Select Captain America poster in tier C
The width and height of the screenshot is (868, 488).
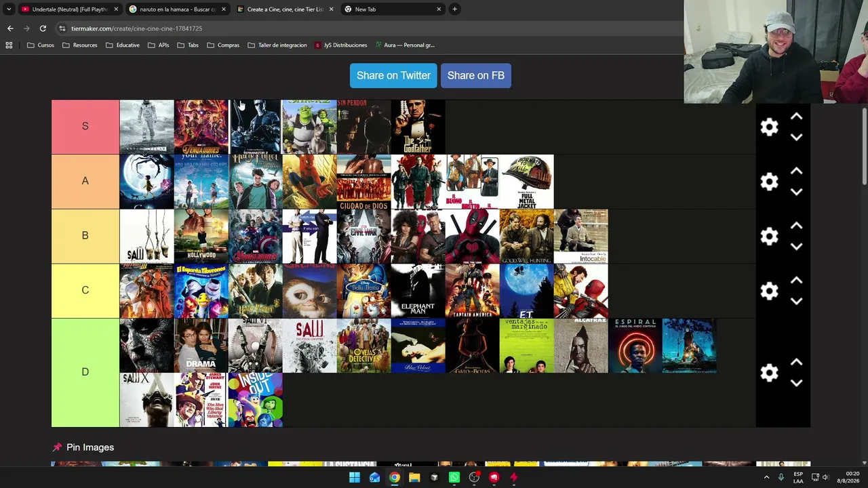[x=473, y=291]
